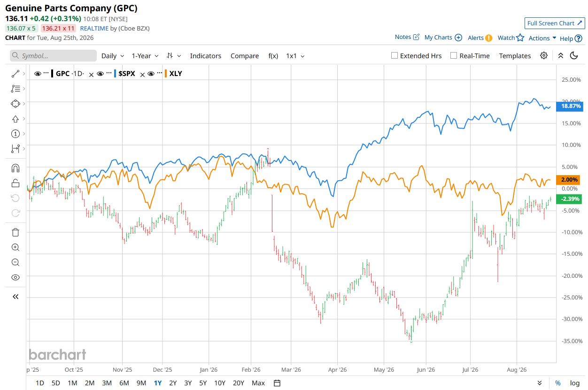Choose the shapes drawing tool
The width and height of the screenshot is (588, 390).
15,104
